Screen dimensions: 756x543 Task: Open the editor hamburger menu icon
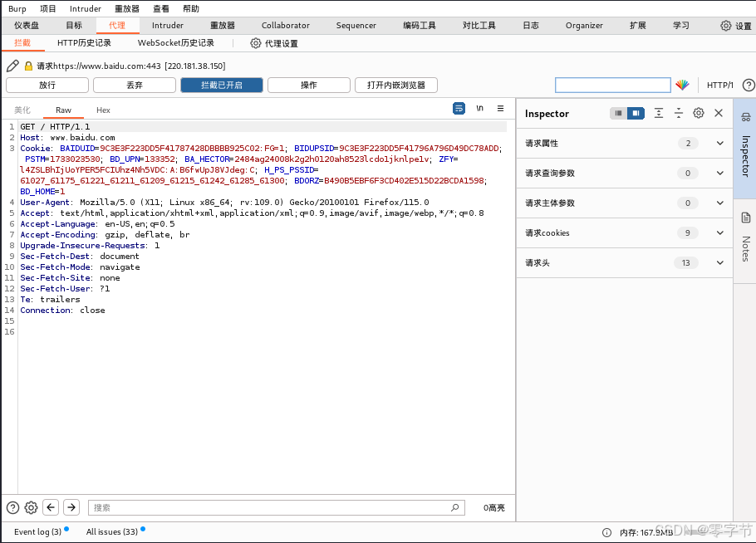[x=500, y=109]
